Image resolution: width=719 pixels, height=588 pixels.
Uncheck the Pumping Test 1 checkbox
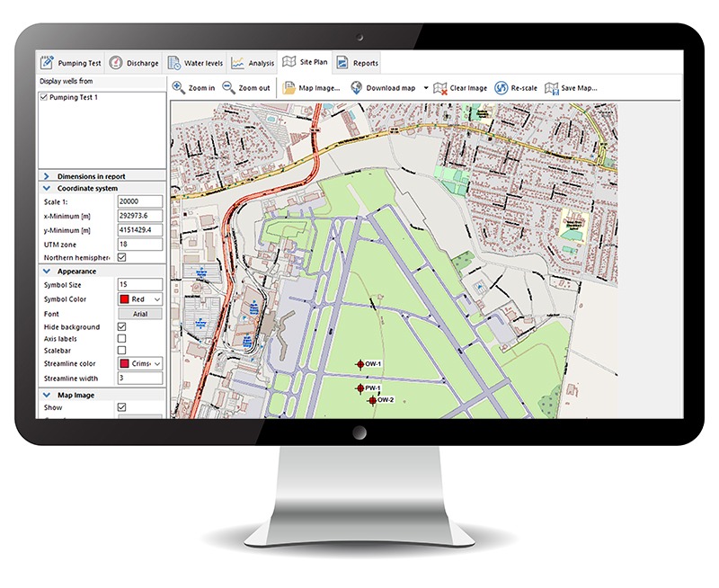44,97
